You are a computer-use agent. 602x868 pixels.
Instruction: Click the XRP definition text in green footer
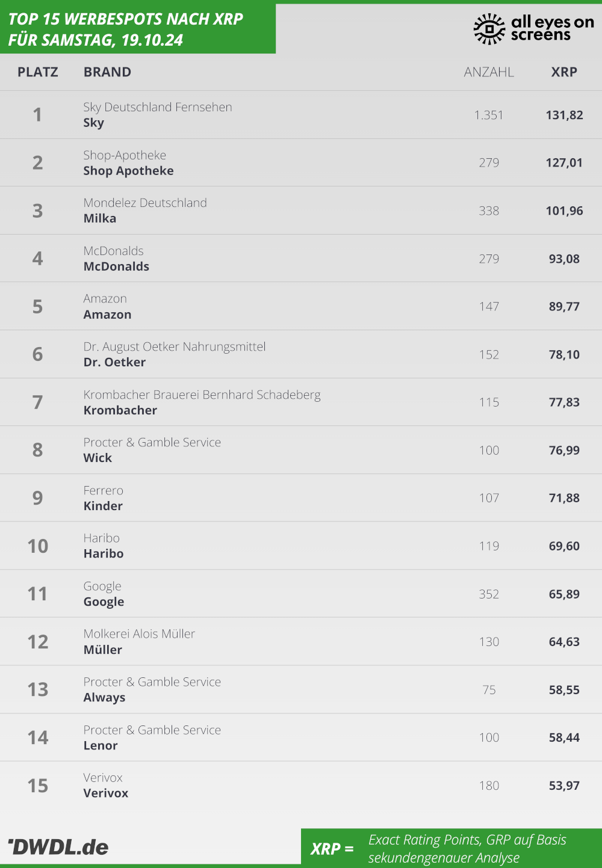click(468, 849)
